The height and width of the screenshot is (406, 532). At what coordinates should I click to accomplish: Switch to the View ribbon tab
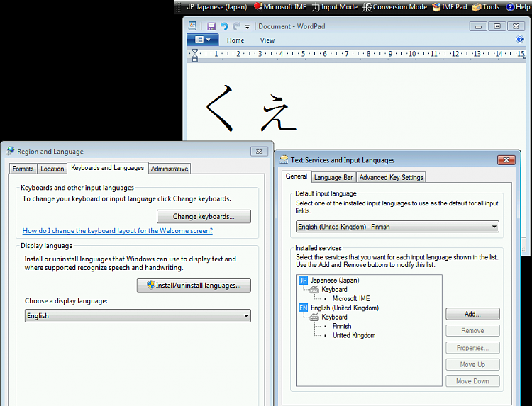coord(267,40)
